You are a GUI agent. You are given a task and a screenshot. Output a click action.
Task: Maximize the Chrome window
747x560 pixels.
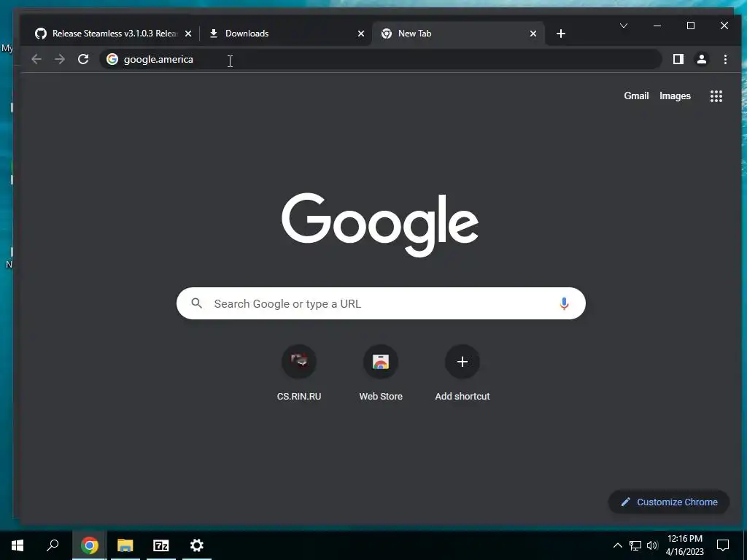[690, 26]
